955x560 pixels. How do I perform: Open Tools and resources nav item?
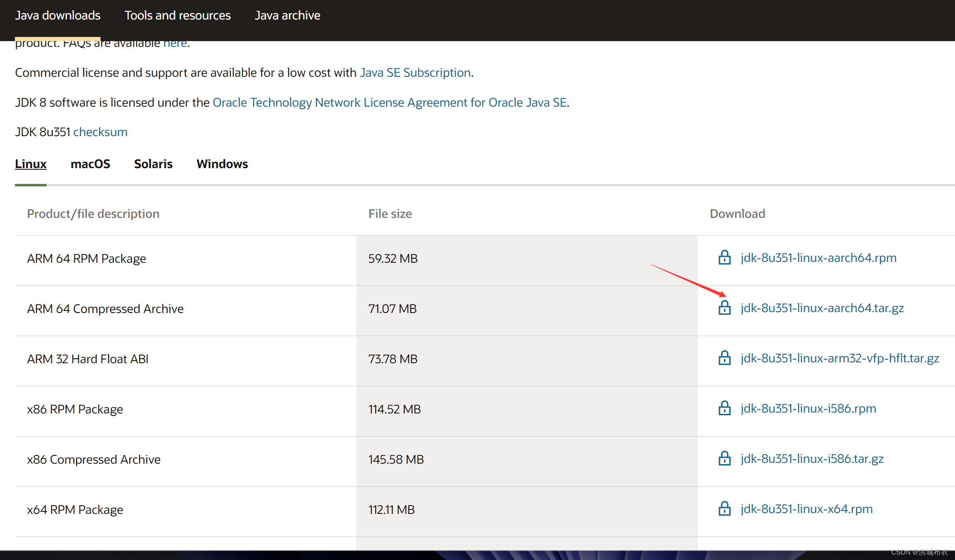pyautogui.click(x=177, y=15)
